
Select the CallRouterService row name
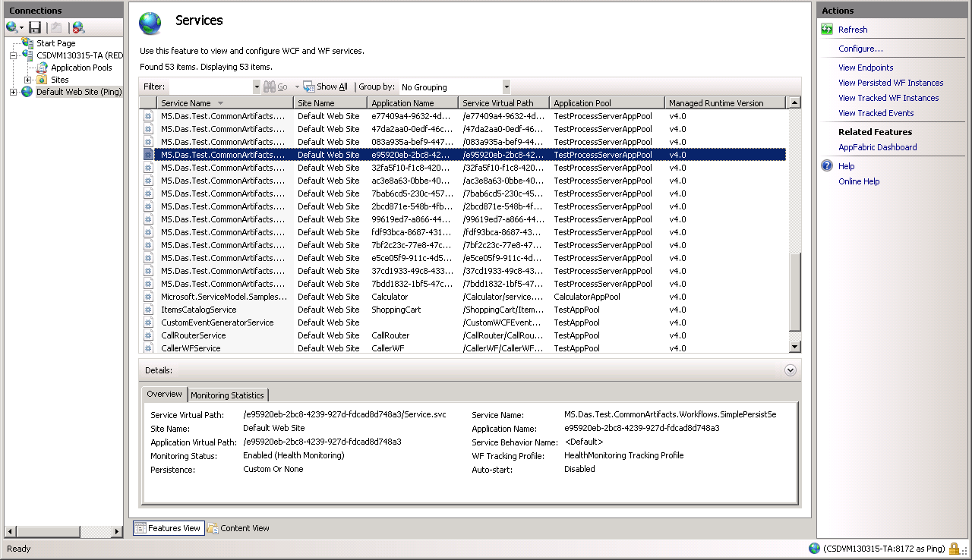(x=194, y=335)
